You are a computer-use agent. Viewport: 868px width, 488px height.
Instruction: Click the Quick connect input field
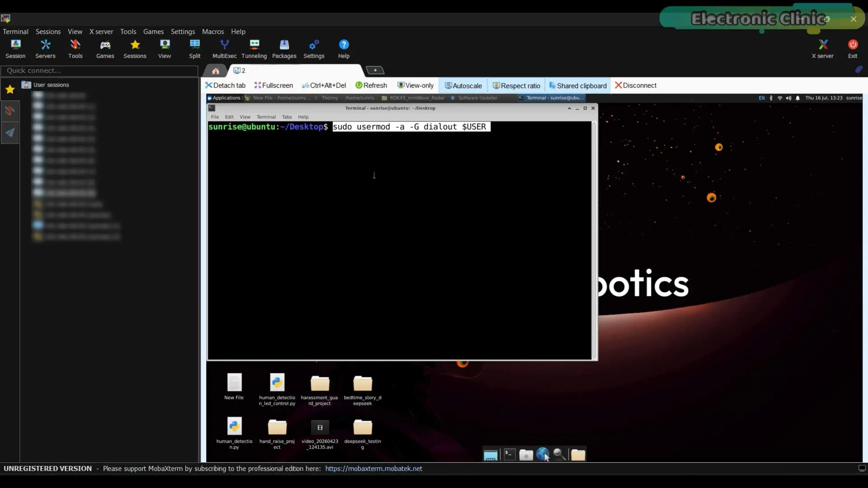(99, 70)
